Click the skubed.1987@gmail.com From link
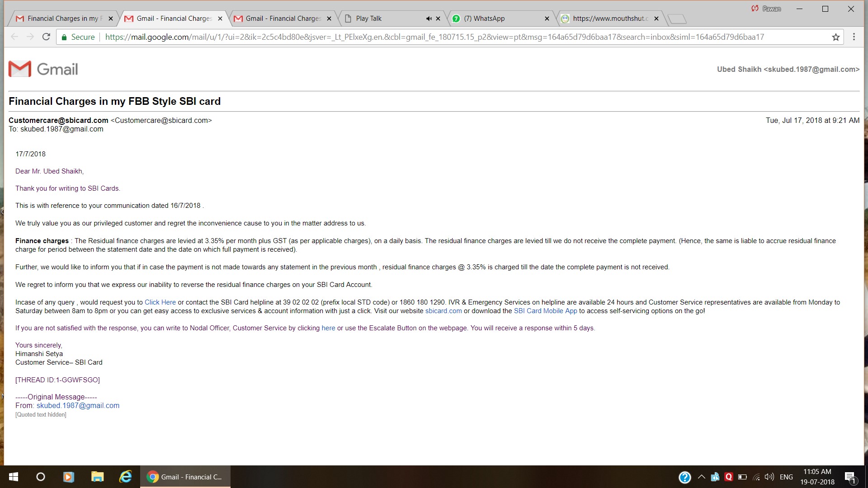868x488 pixels. click(78, 406)
